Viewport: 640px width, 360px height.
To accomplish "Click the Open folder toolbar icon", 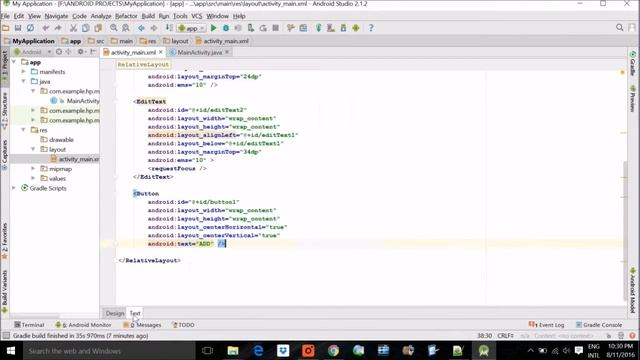I will (6, 28).
